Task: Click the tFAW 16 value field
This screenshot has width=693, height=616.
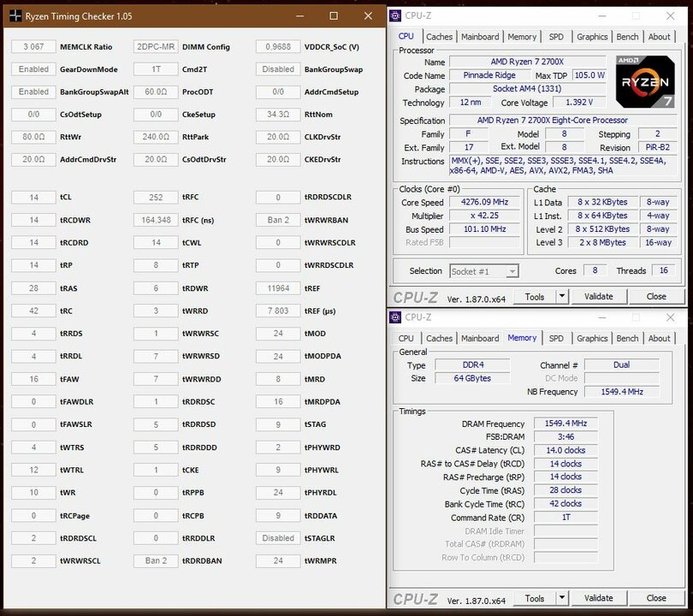Action: pos(33,379)
